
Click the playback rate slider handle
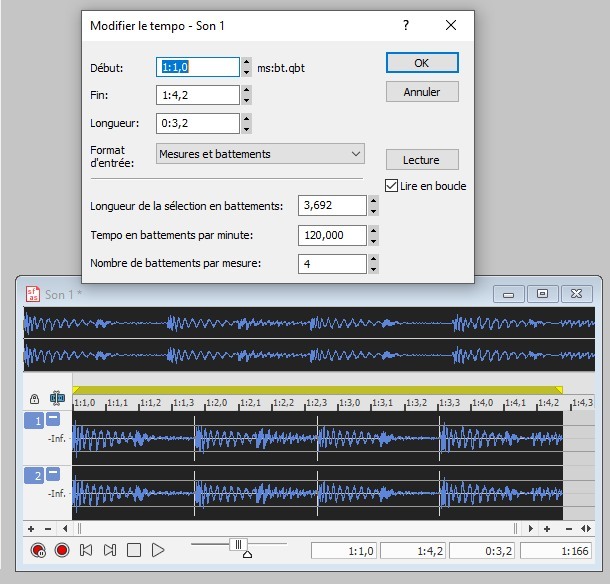click(x=237, y=544)
